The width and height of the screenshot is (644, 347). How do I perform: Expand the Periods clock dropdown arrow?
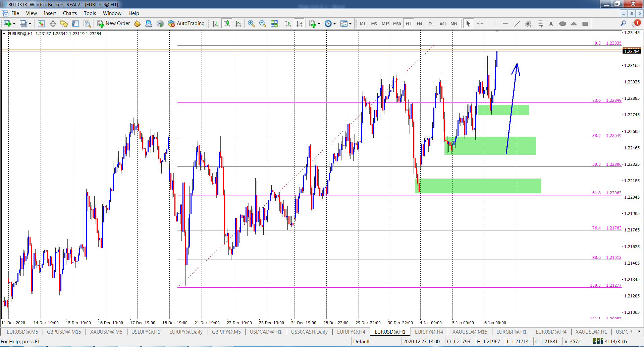click(334, 24)
